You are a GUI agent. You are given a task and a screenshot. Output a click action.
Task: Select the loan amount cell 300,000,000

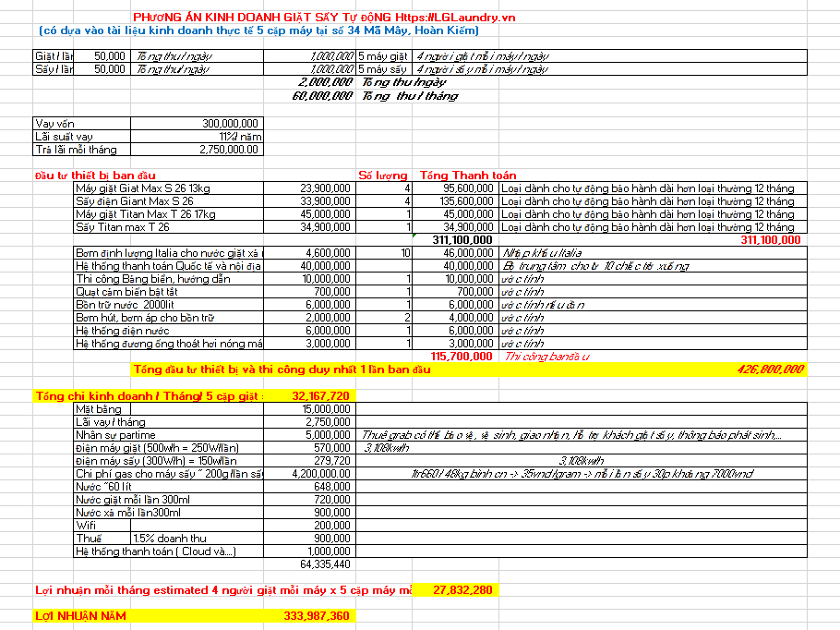(x=198, y=123)
